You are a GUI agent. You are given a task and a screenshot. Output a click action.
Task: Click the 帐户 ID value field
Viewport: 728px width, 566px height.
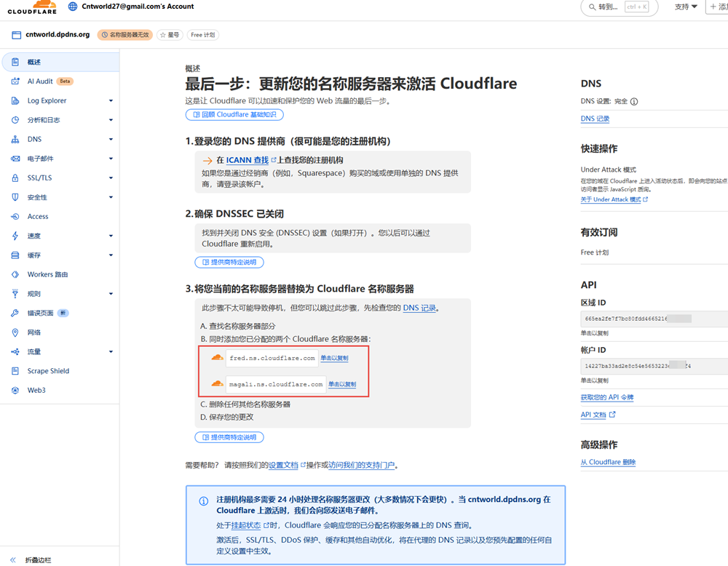point(654,366)
